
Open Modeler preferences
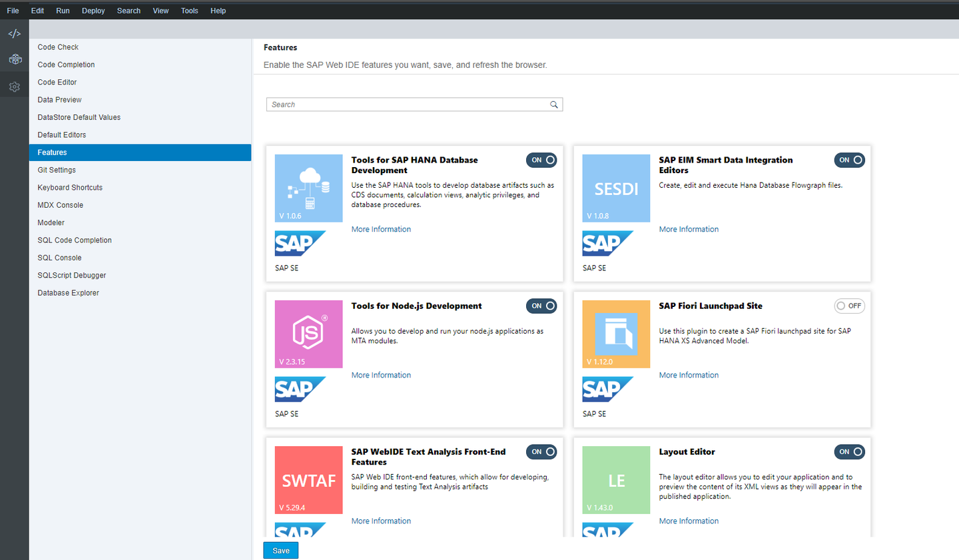pos(140,222)
